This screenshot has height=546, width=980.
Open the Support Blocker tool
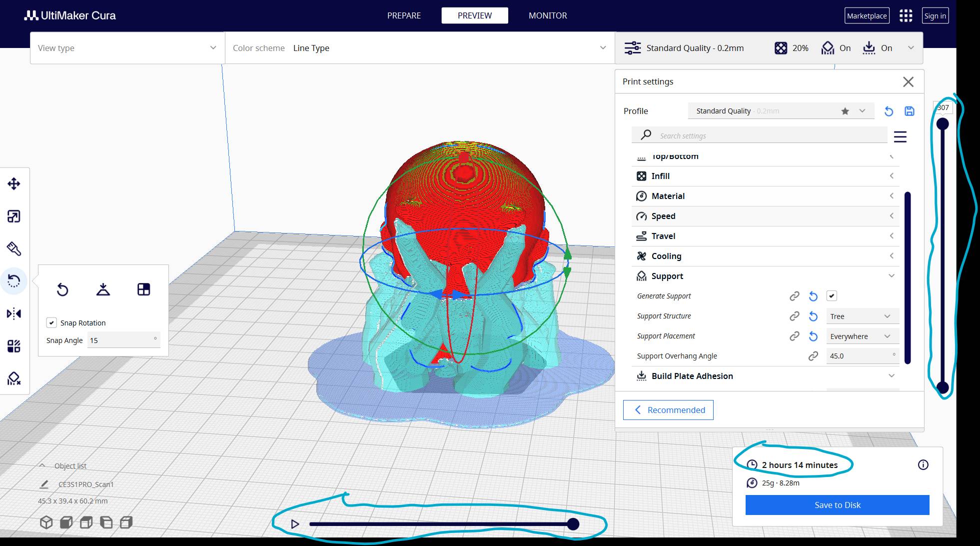click(14, 378)
